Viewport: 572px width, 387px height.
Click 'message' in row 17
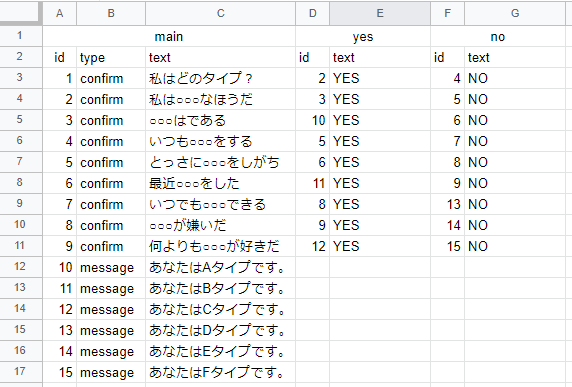pos(111,372)
